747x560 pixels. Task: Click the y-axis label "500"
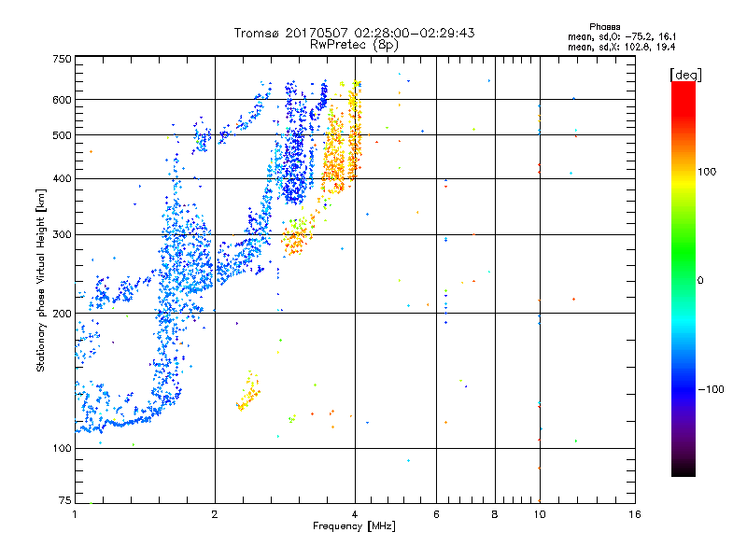pos(62,135)
